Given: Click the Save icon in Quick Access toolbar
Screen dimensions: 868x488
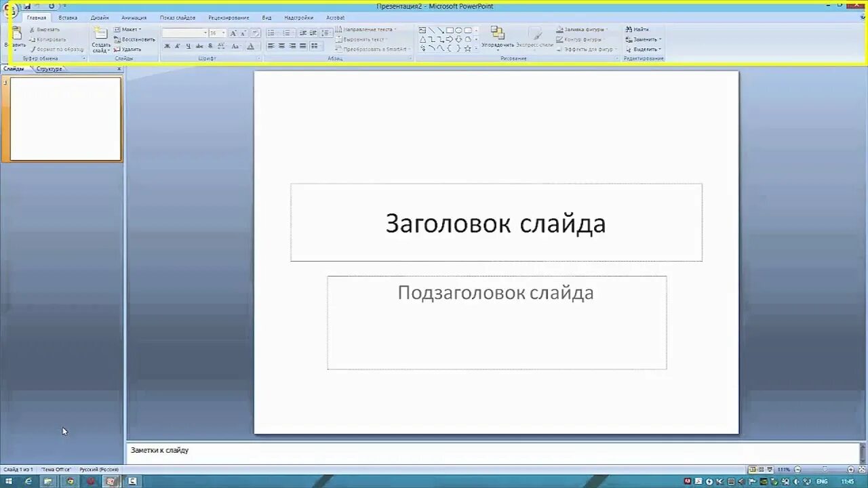Looking at the screenshot, I should tap(28, 6).
